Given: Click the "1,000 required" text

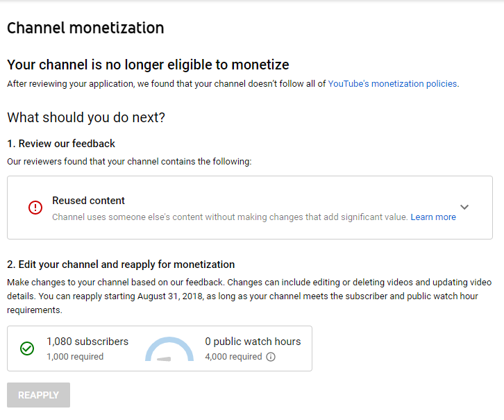Looking at the screenshot, I should coord(75,357).
